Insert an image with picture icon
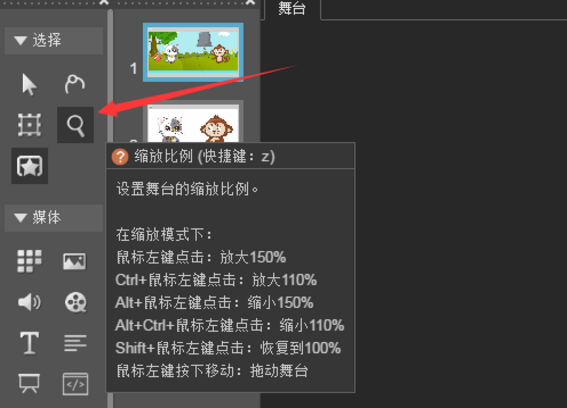The height and width of the screenshot is (408, 567). coord(75,261)
